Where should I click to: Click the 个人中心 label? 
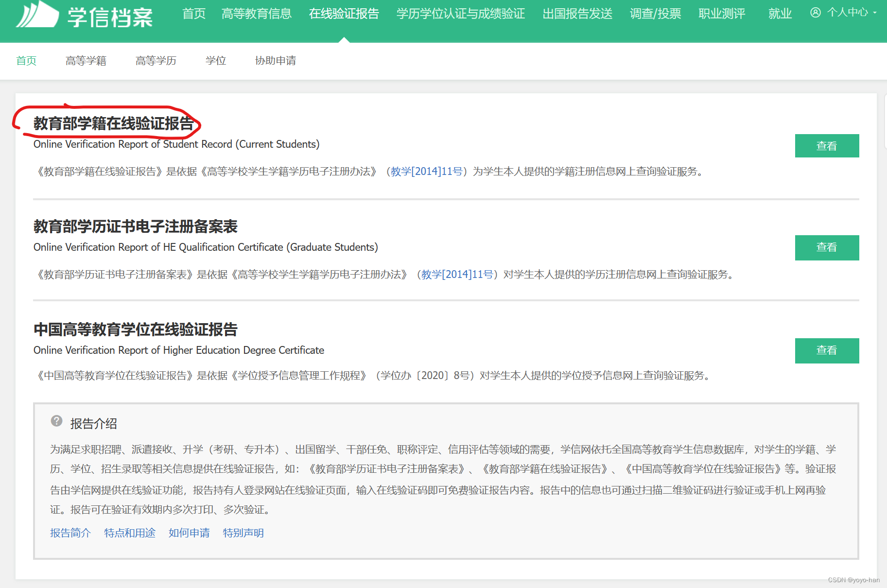[x=847, y=13]
